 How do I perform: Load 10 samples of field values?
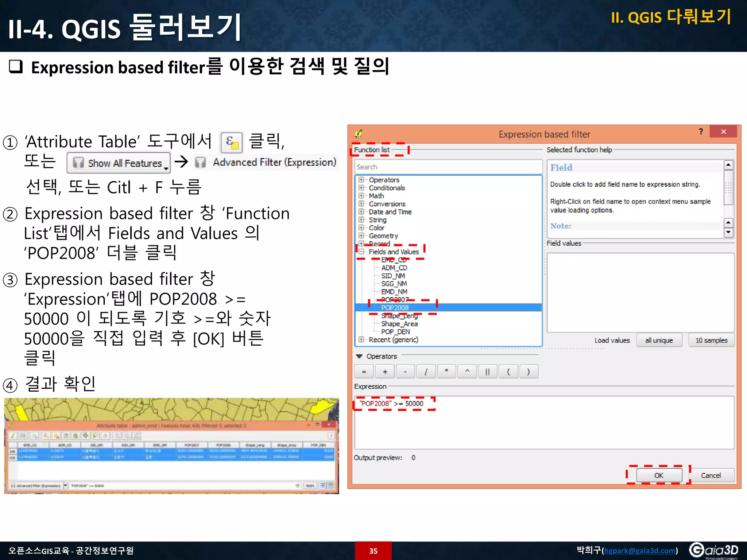point(711,341)
